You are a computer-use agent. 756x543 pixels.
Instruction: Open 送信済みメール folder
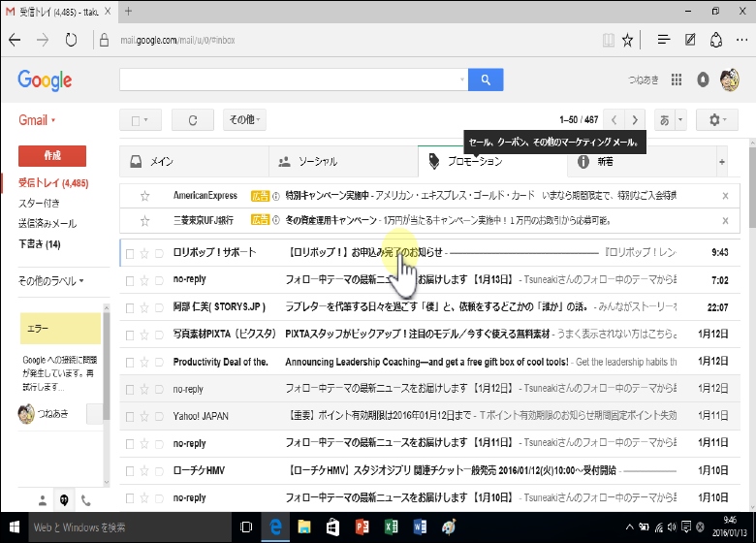pyautogui.click(x=47, y=223)
